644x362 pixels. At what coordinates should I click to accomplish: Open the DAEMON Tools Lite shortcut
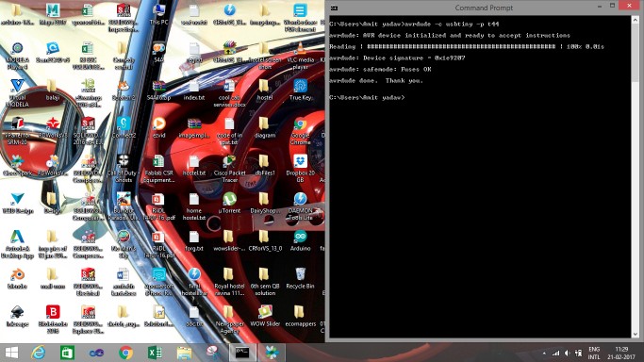click(x=300, y=206)
